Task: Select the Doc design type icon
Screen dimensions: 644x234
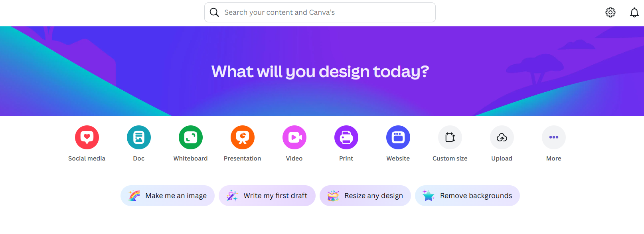Action: click(139, 137)
